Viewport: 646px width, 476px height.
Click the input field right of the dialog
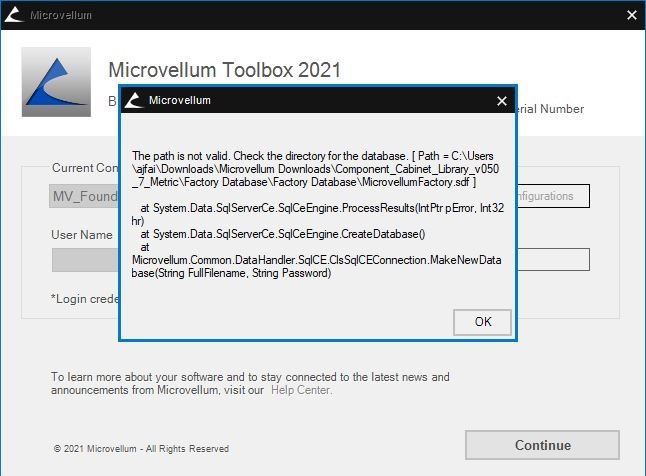click(x=553, y=260)
